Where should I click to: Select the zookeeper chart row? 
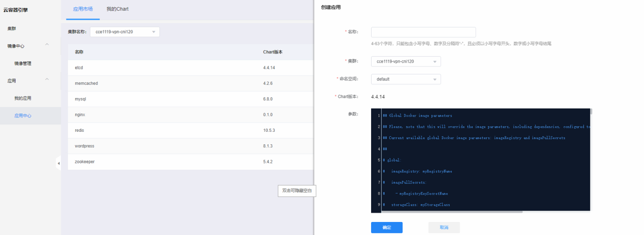point(190,162)
